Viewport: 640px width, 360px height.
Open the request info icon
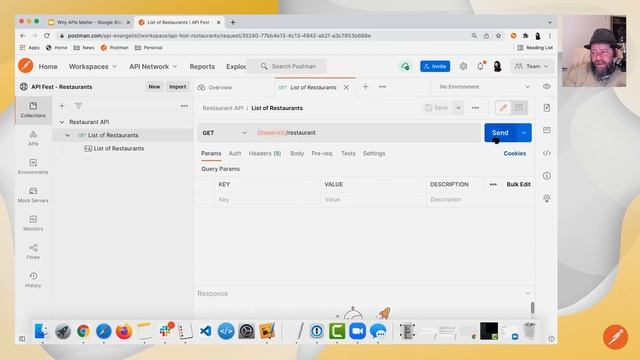[x=547, y=176]
